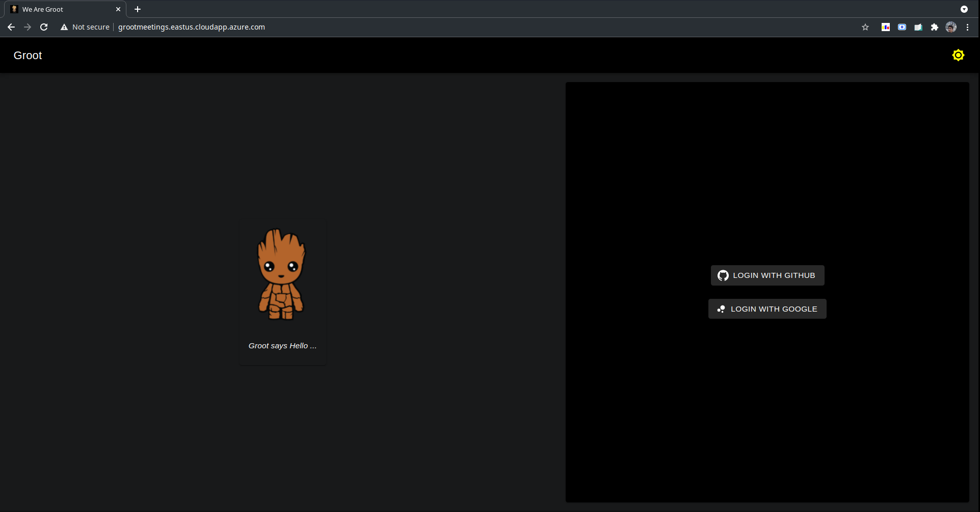
Task: Click the Groot character image
Action: click(281, 274)
